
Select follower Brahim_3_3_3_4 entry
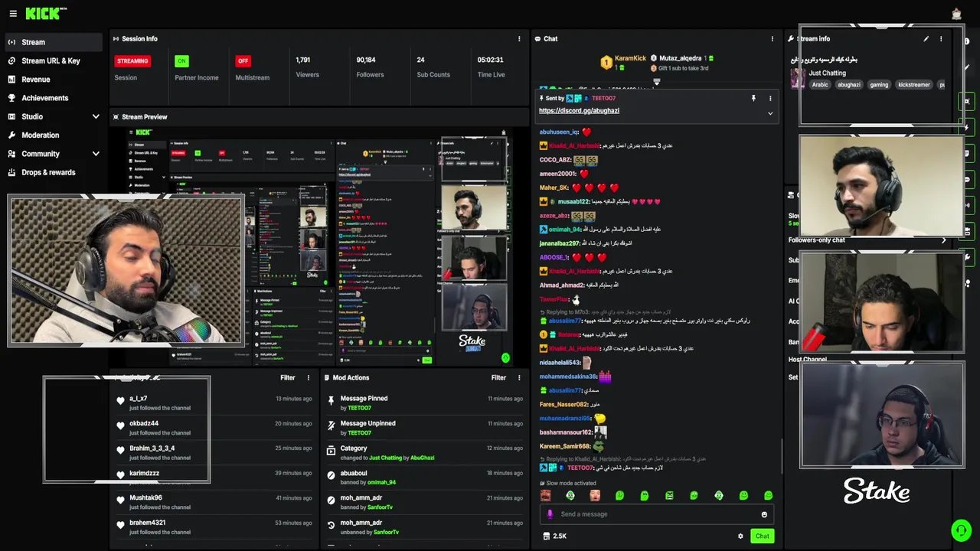click(214, 452)
